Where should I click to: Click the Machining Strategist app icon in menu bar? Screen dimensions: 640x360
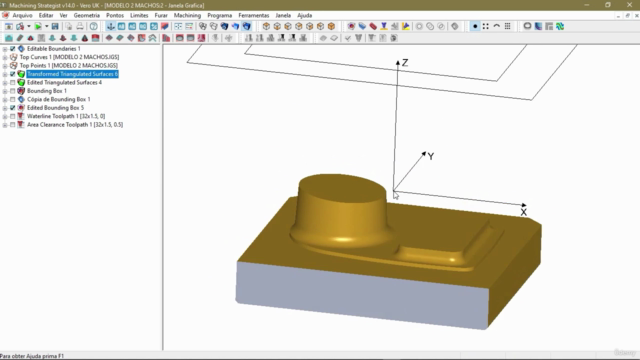point(5,15)
